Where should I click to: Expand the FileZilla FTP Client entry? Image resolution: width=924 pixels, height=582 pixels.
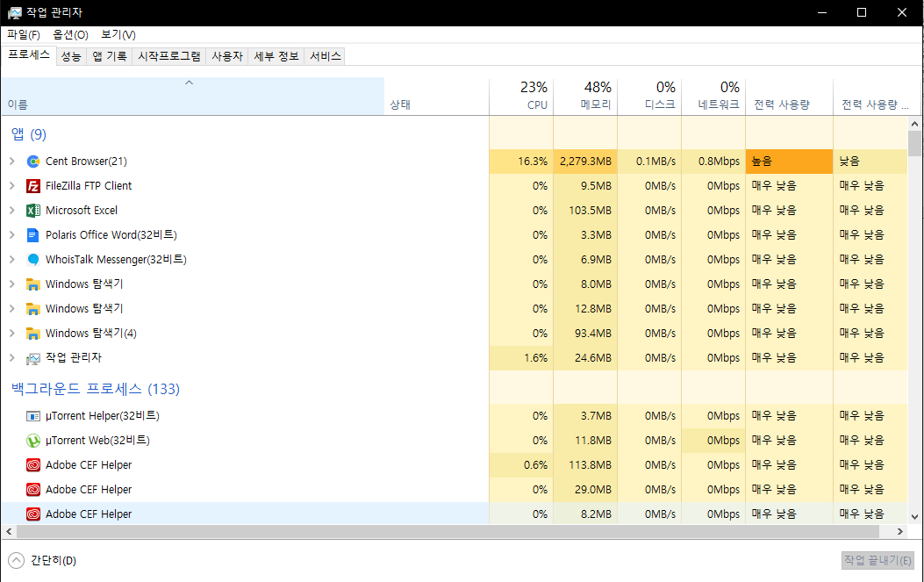(x=11, y=186)
